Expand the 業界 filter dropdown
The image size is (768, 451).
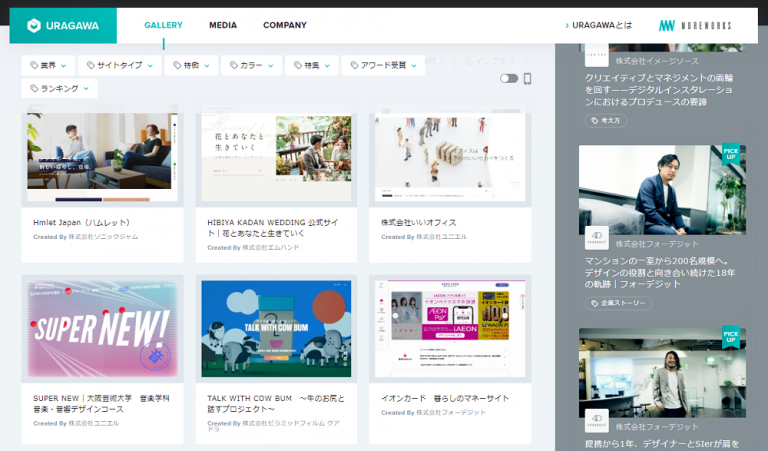[x=48, y=65]
